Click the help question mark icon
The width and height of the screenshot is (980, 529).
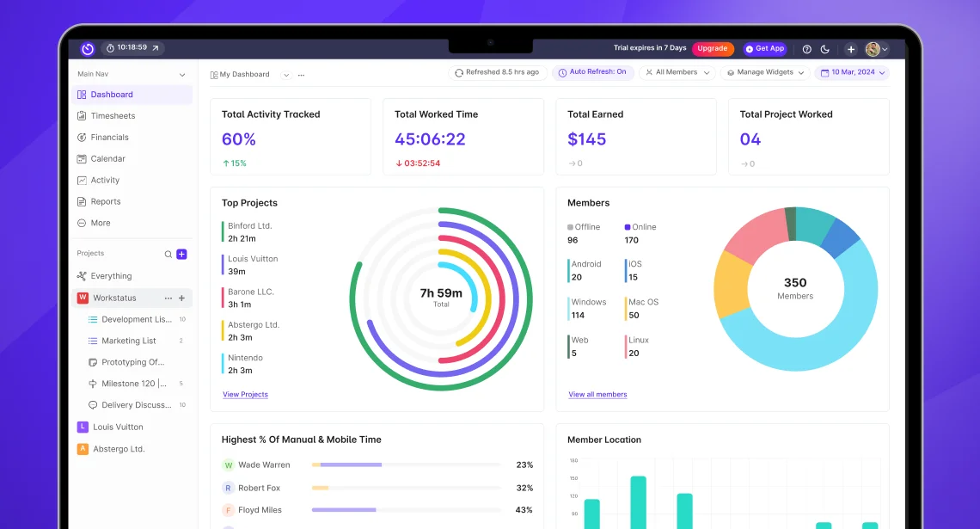click(x=806, y=49)
